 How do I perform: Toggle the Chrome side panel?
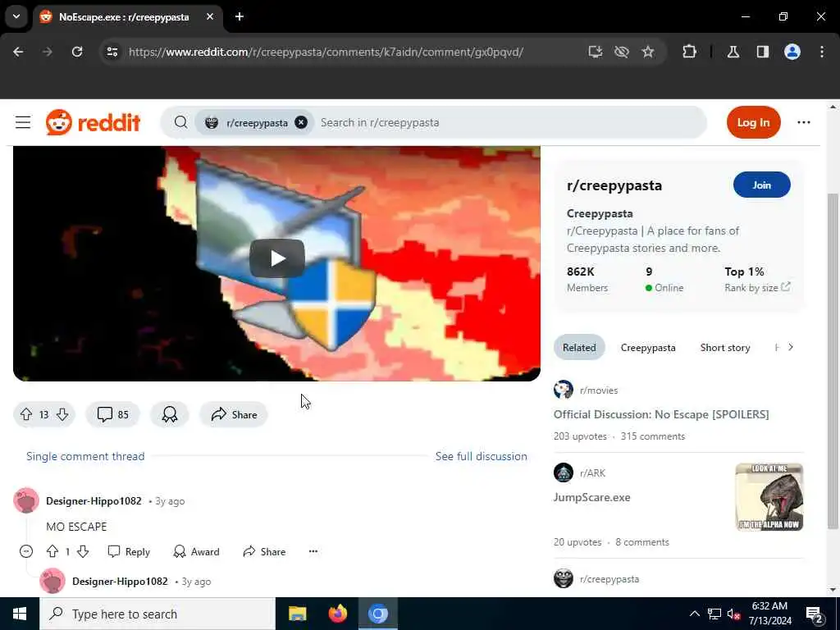tap(763, 52)
